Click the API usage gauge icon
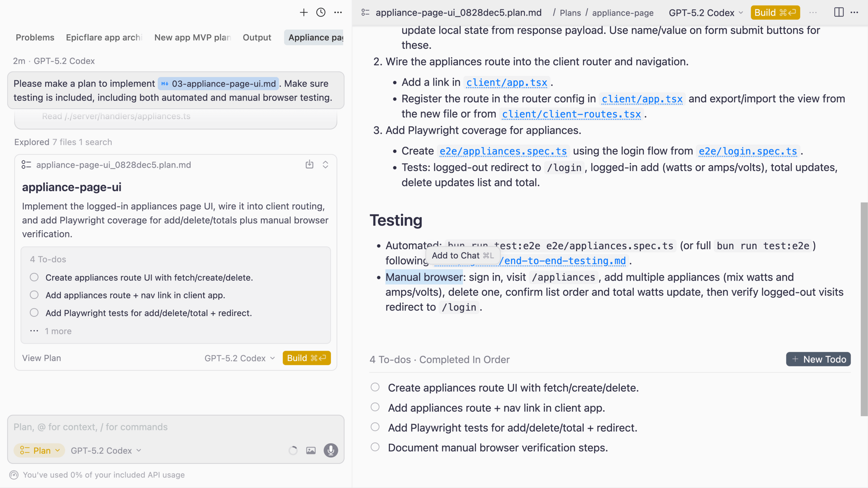This screenshot has width=868, height=488. [x=14, y=475]
